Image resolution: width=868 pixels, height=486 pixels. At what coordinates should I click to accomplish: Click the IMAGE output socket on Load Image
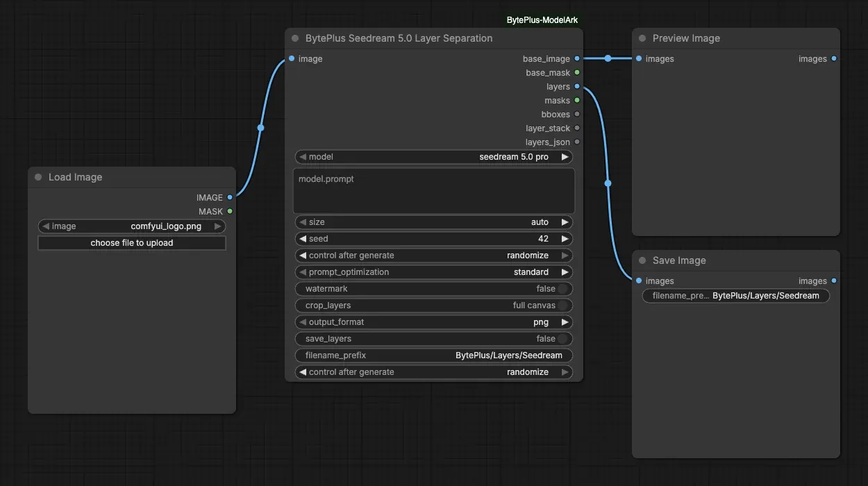coord(230,198)
